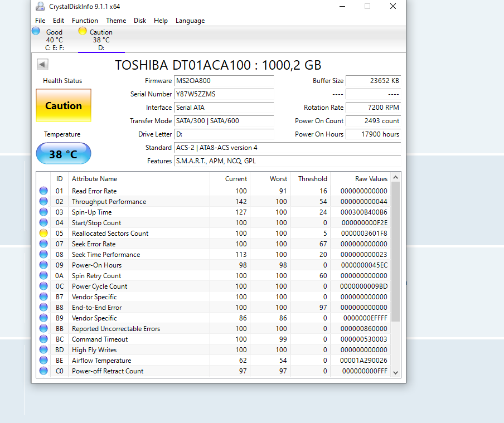The image size is (504, 423).
Task: Select the Good status disk C: E: F:
Action: [54, 40]
